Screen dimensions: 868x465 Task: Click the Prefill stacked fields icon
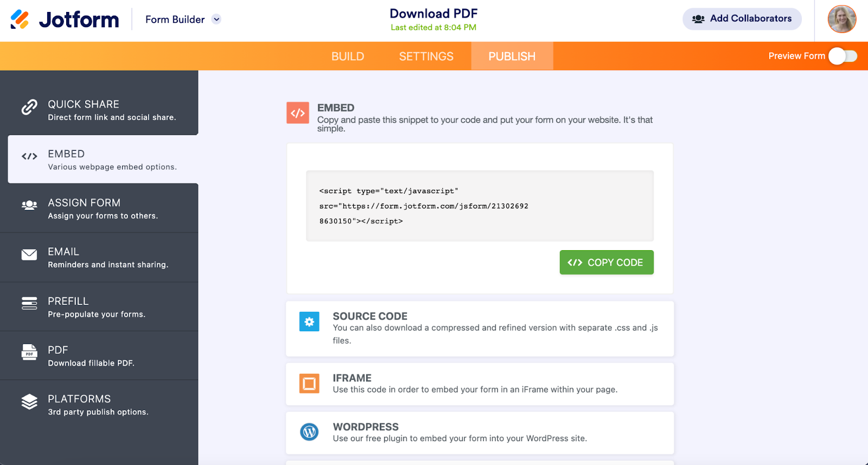[29, 303]
